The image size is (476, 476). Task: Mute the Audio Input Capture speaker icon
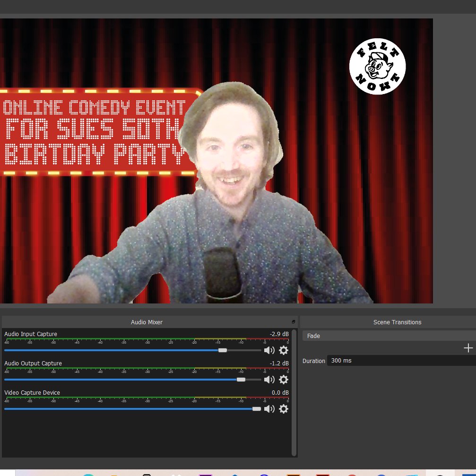[269, 350]
